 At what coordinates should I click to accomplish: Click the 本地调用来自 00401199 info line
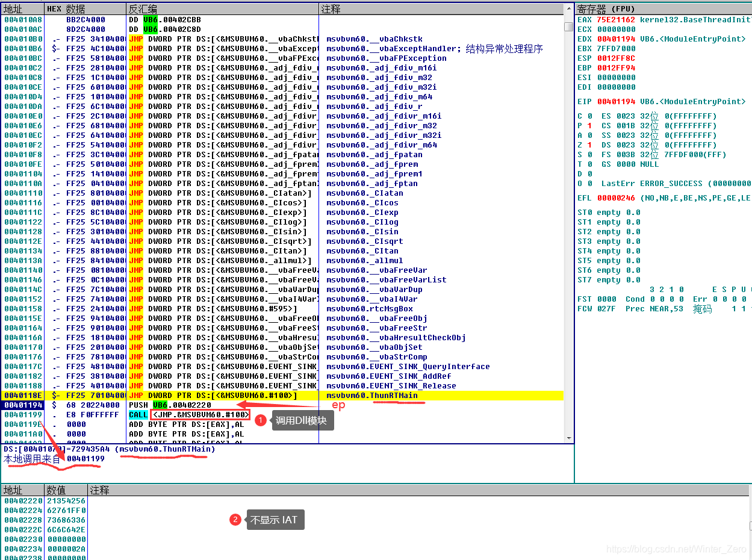click(x=54, y=459)
